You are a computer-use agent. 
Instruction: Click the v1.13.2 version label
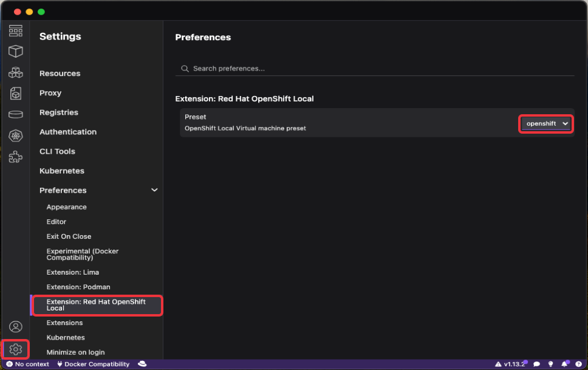coord(514,364)
